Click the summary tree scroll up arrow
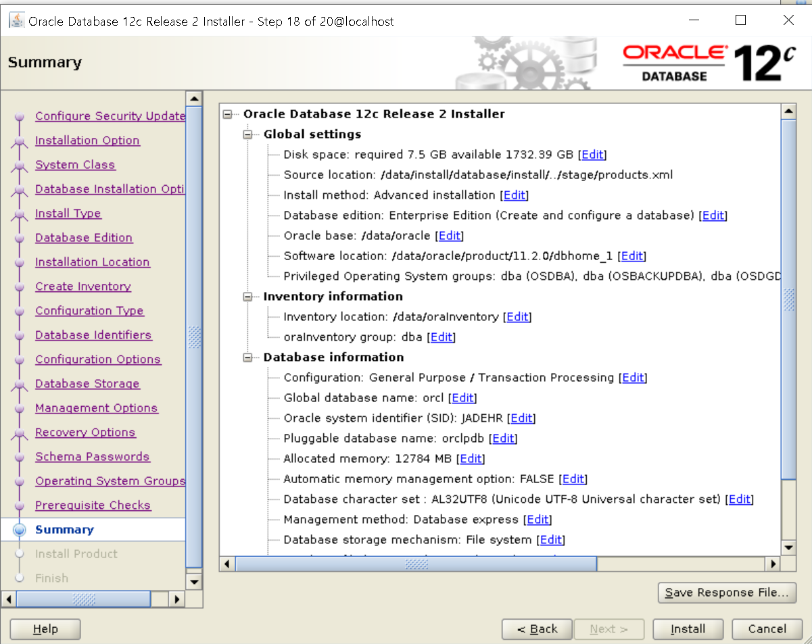This screenshot has width=812, height=644. 788,111
